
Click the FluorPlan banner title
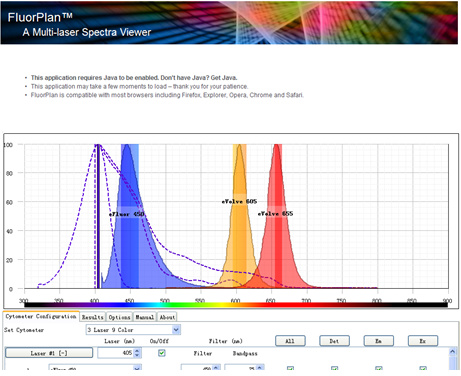click(40, 17)
